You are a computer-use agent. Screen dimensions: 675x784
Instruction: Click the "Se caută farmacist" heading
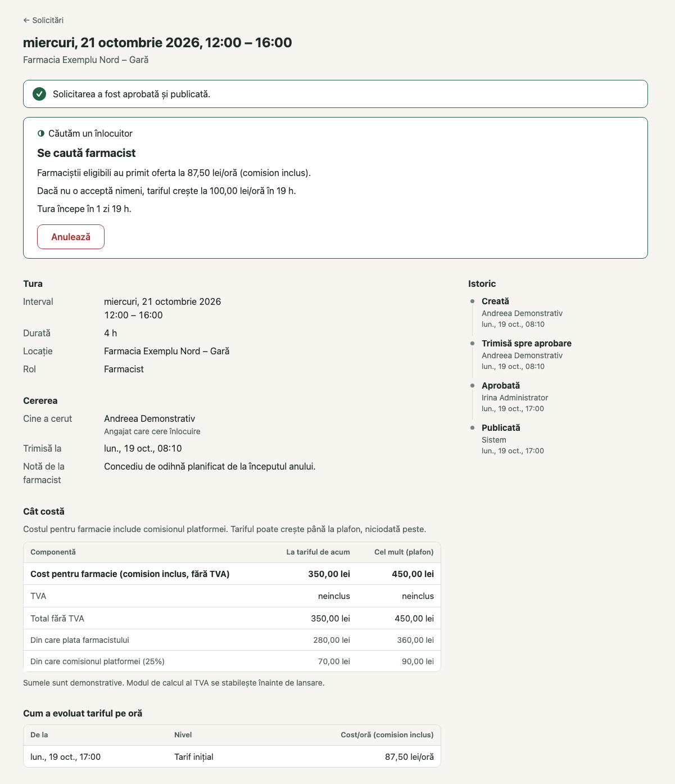87,153
